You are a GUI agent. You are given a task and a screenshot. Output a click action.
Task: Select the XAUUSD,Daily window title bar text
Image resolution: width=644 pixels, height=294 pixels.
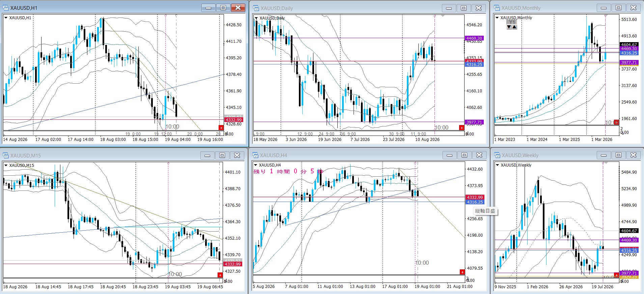point(277,8)
